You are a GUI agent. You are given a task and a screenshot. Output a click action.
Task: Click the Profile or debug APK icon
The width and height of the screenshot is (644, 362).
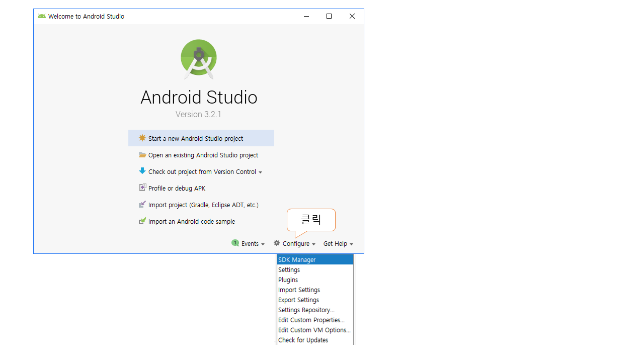(x=142, y=188)
